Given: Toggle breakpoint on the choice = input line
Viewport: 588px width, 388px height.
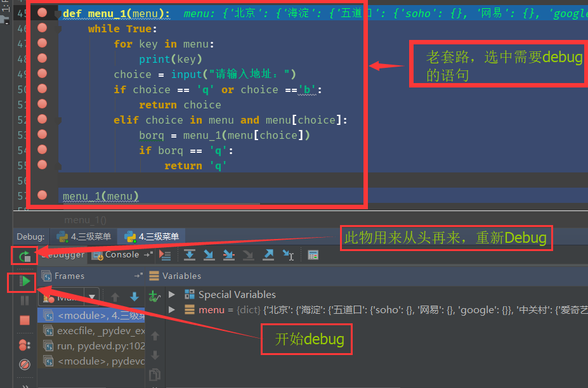Looking at the screenshot, I should 42,74.
